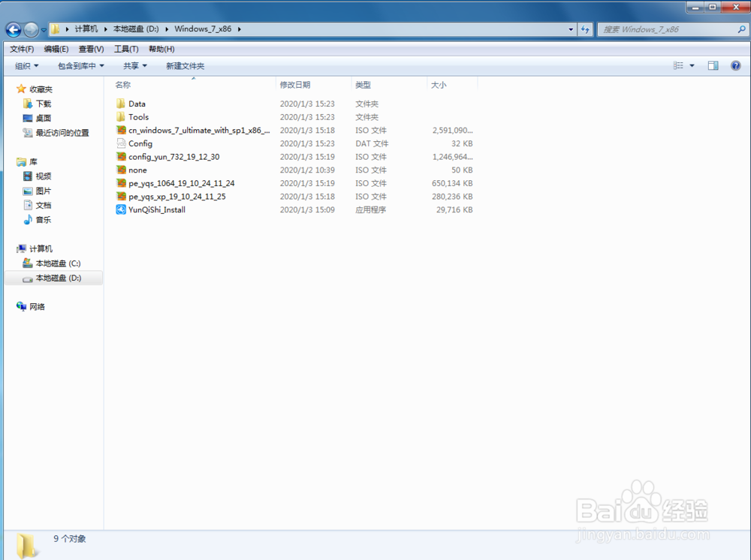This screenshot has height=560, width=751.
Task: Select 收藏夹 star icon in sidebar
Action: (x=21, y=89)
